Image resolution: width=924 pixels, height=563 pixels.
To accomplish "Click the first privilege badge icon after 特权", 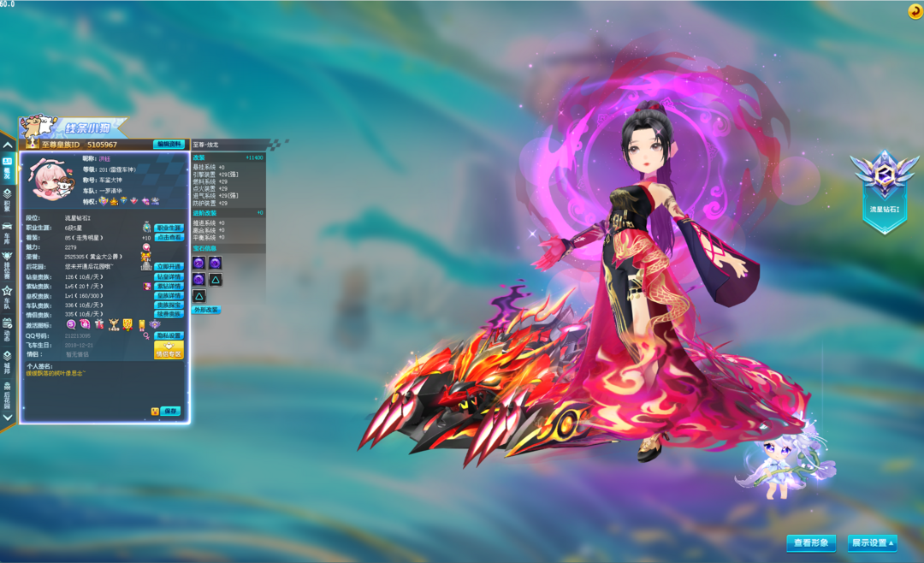I will point(104,201).
